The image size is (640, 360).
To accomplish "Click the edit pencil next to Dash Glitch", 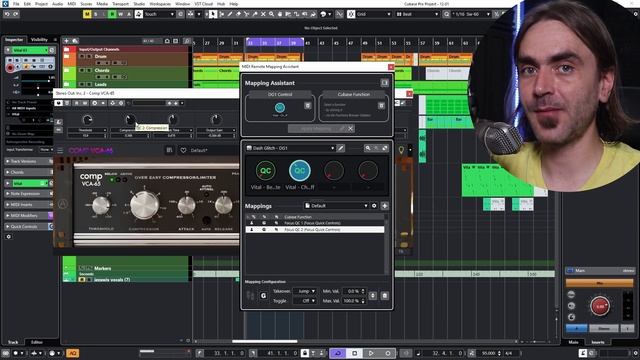I will [340, 148].
